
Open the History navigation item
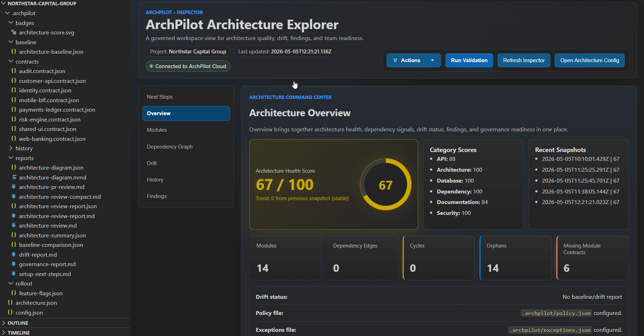click(x=186, y=180)
